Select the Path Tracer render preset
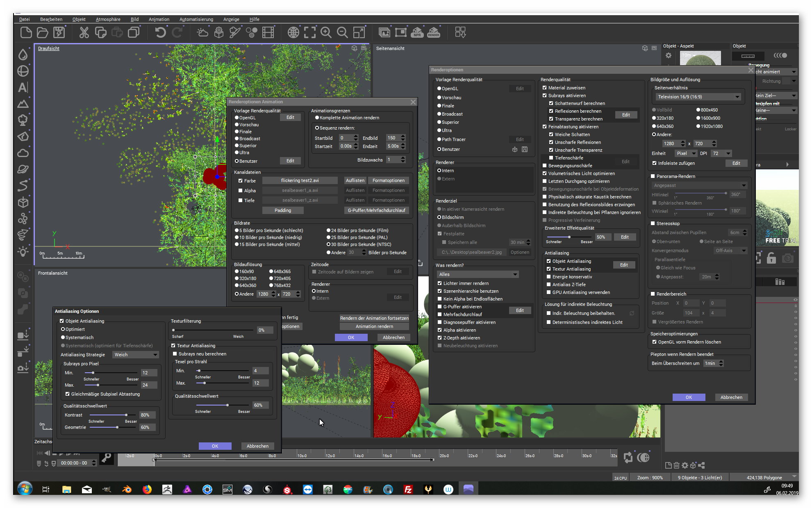The height and width of the screenshot is (508, 812). pos(439,139)
